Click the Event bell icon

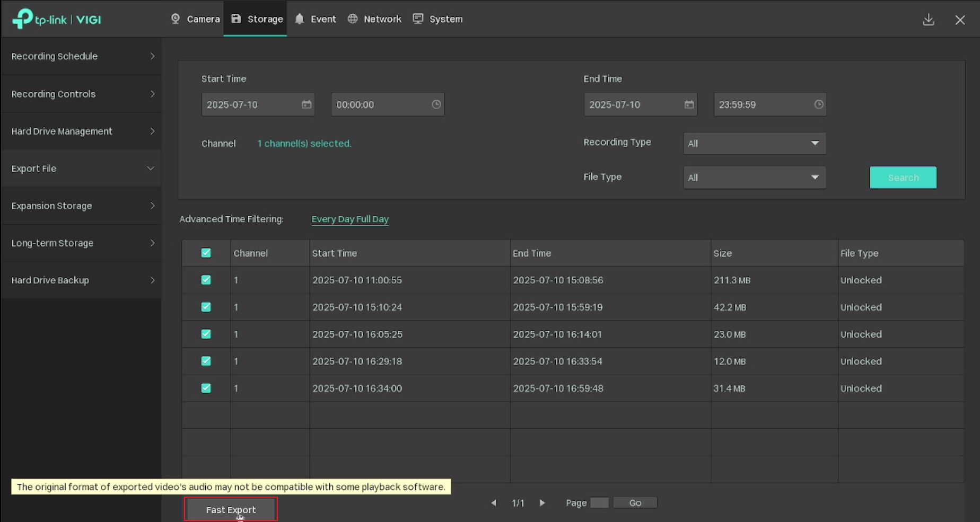pyautogui.click(x=299, y=19)
